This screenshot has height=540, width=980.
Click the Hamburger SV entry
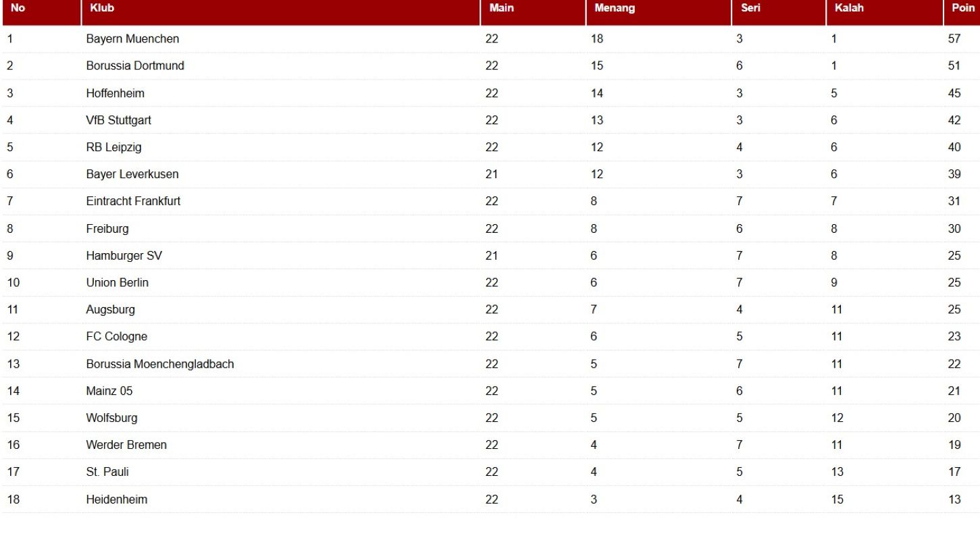pyautogui.click(x=124, y=256)
